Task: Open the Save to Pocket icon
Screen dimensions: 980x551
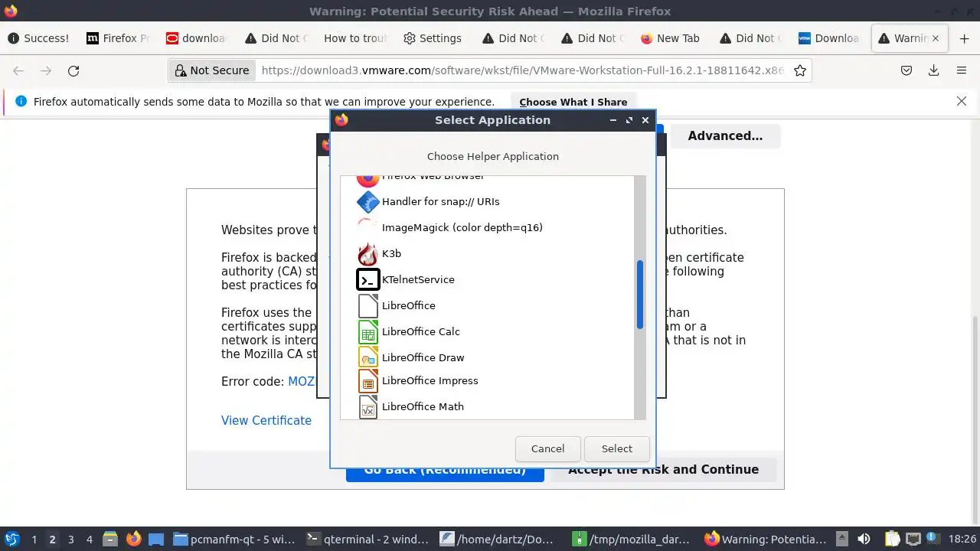Action: tap(906, 70)
